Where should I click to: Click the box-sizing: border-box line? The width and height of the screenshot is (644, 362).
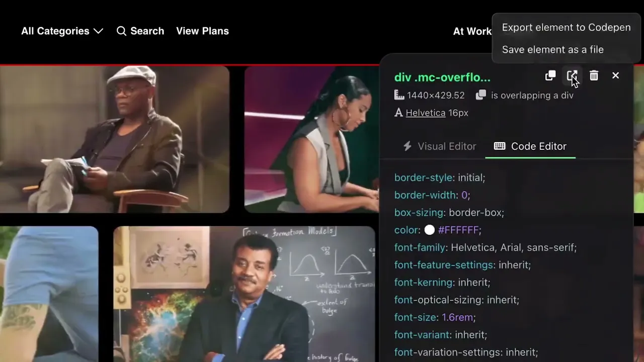point(449,213)
